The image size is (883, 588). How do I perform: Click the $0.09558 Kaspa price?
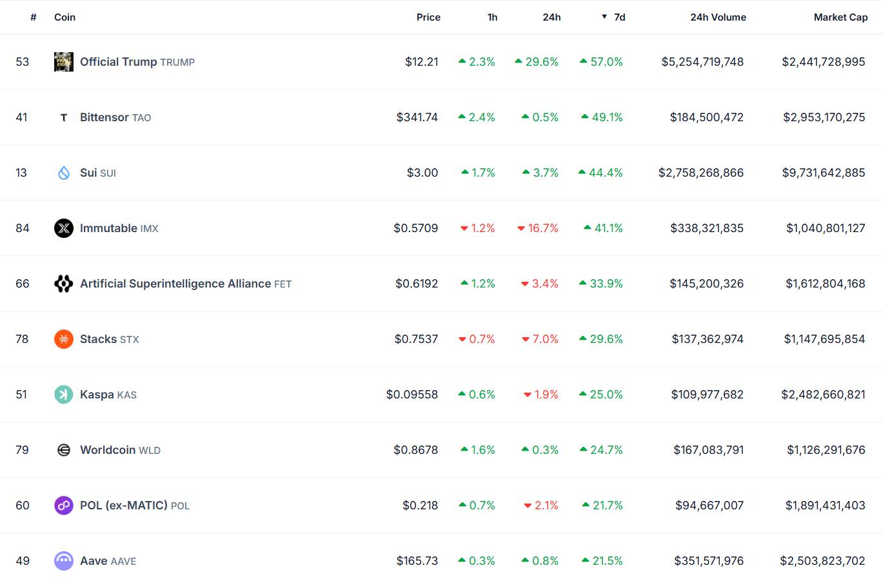tap(412, 395)
